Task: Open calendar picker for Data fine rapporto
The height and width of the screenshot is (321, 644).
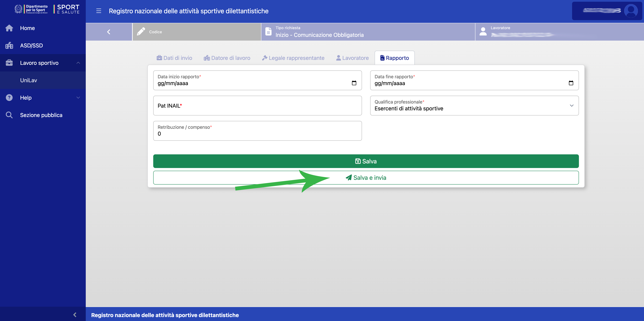Action: pyautogui.click(x=571, y=83)
